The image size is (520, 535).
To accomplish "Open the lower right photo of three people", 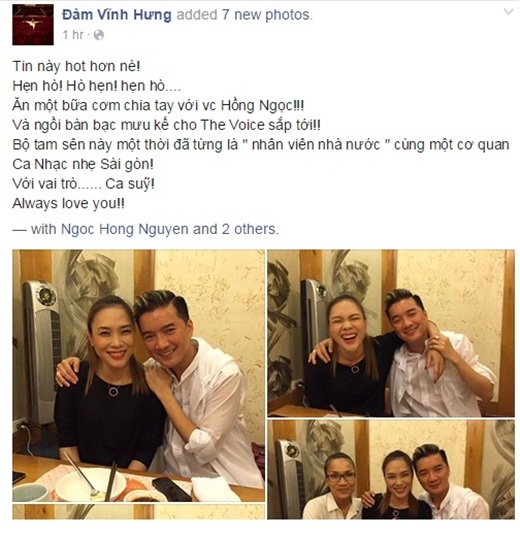I will (x=391, y=469).
